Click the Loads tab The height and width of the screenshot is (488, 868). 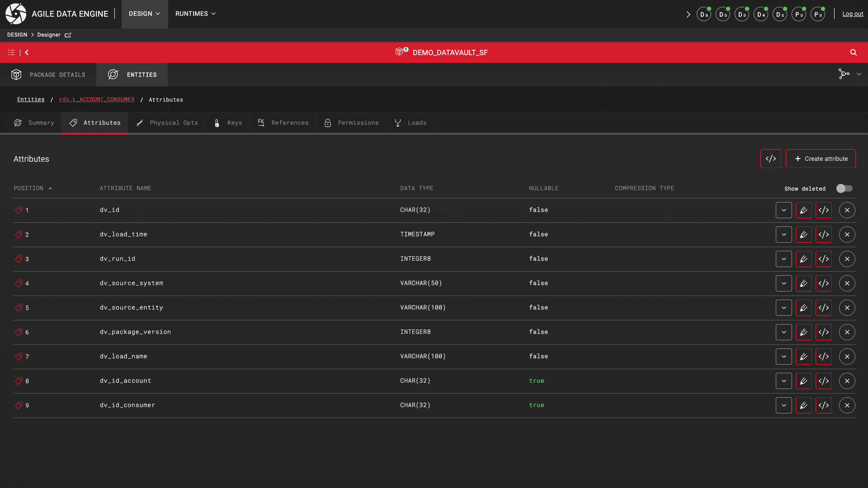[x=417, y=123]
